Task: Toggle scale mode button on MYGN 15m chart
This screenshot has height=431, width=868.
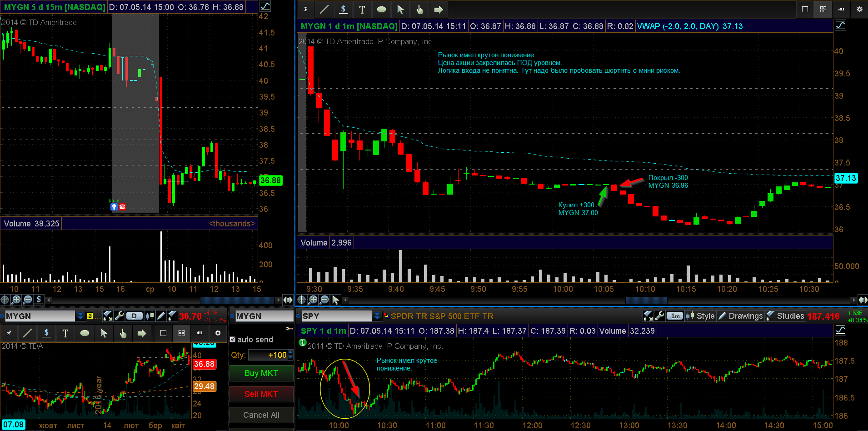Action: (265, 6)
